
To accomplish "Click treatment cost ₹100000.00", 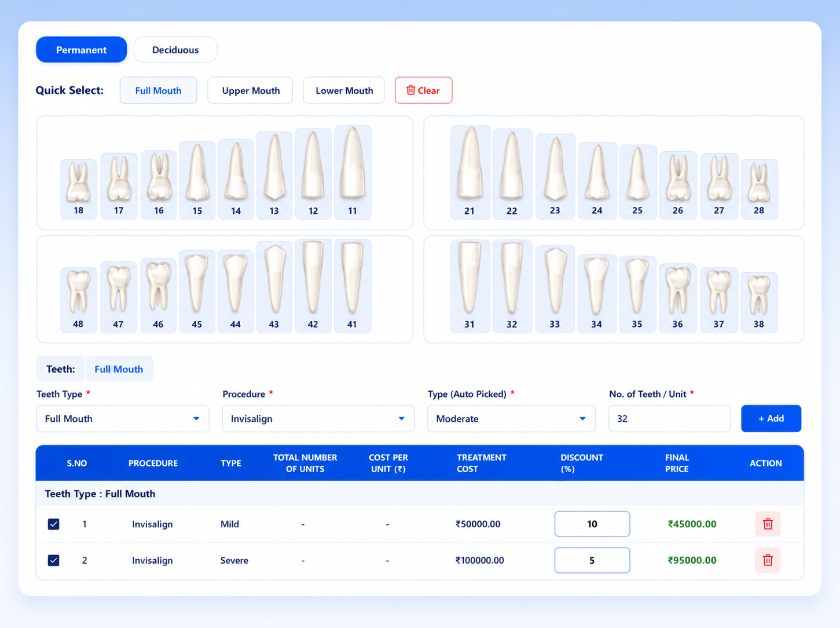I will pos(479,560).
